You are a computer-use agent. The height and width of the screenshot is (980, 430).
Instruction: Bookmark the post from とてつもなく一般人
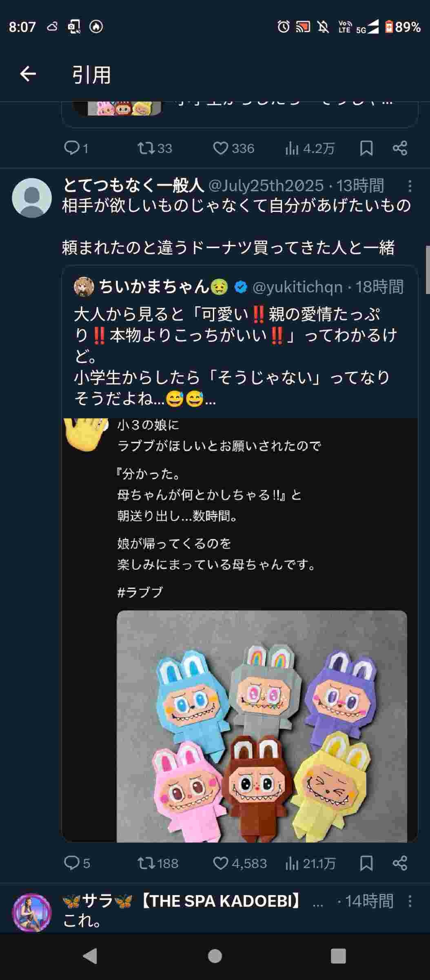point(366,863)
